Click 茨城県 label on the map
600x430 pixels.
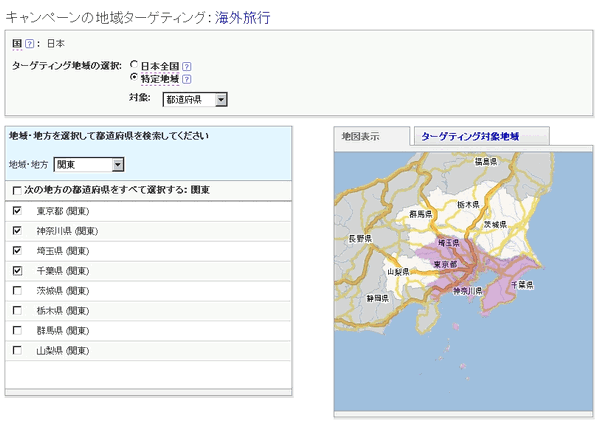click(495, 225)
